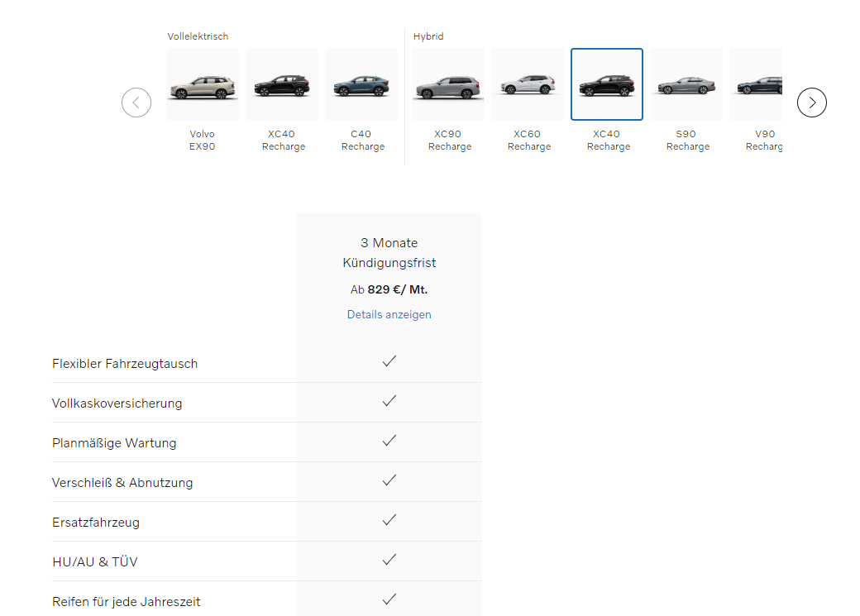Click the 'Ab 829 €/ Mt.' price text
The height and width of the screenshot is (616, 860).
[x=389, y=289]
